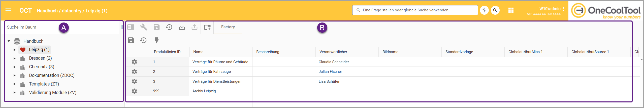Click the wrench settings tool icon

pos(144,27)
